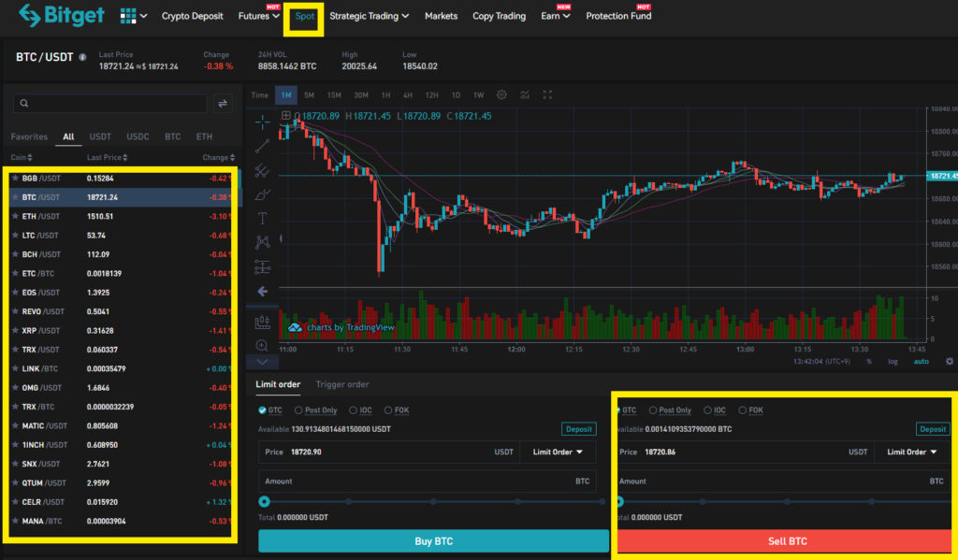Toggle log scale on chart
Screen dimensions: 958x560
(893, 362)
